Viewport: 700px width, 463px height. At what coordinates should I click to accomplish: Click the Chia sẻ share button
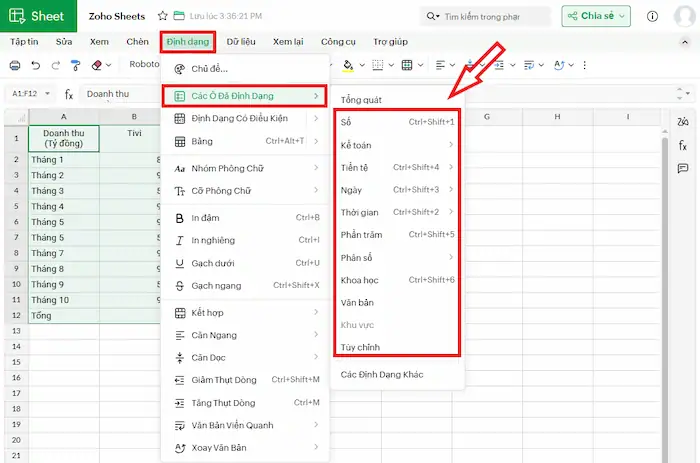(596, 16)
